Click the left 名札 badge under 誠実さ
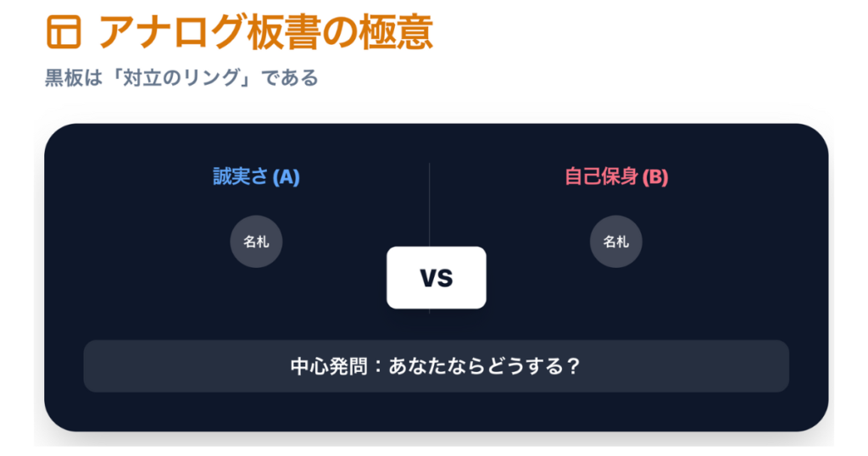The image size is (868, 456). point(256,242)
